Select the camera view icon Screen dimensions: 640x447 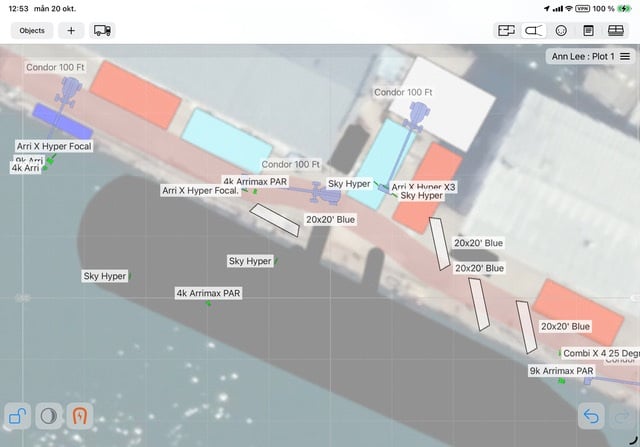click(534, 30)
